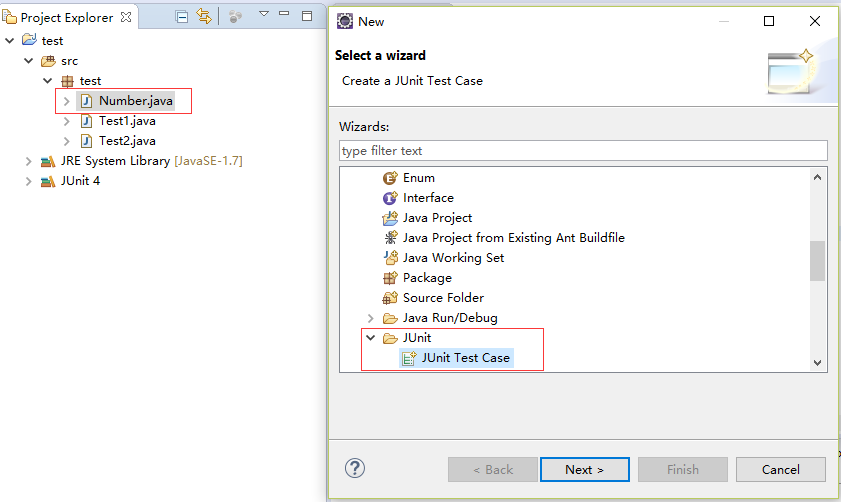This screenshot has height=502, width=841.
Task: Open Project Explorer view menu triangle
Action: click(263, 14)
